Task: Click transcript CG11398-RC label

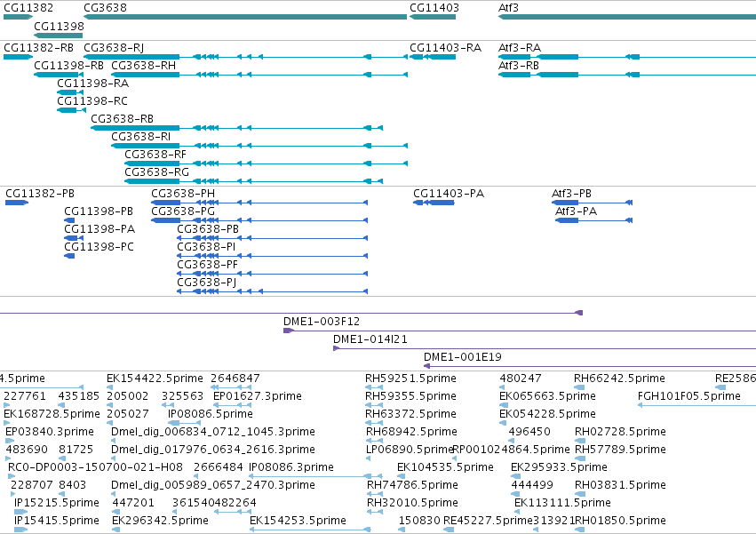Action: (92, 100)
